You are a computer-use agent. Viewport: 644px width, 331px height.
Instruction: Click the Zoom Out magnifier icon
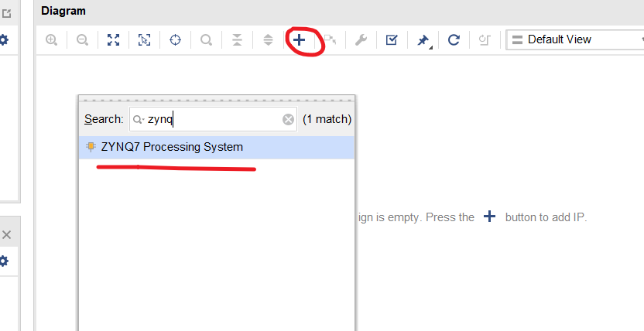83,39
